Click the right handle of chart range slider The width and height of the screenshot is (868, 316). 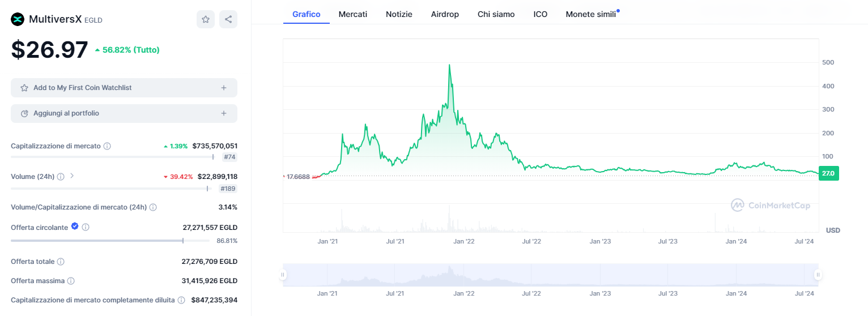click(818, 275)
